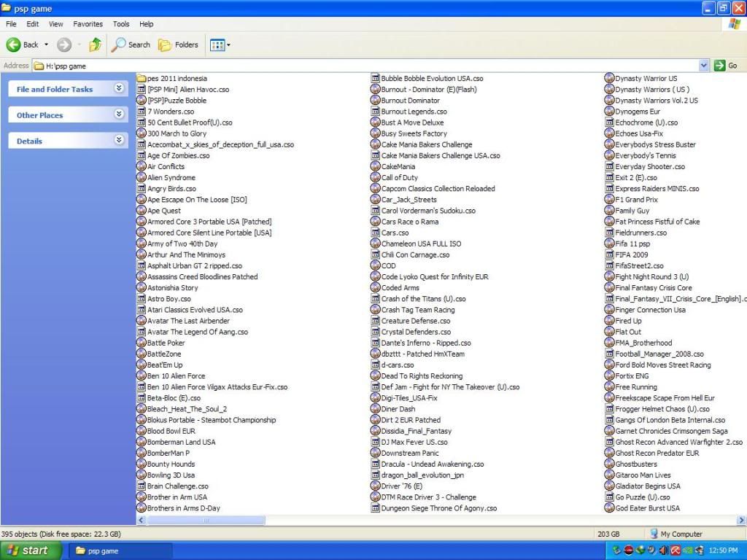The image size is (747, 560).
Task: Expand the Details panel
Action: pos(119,140)
